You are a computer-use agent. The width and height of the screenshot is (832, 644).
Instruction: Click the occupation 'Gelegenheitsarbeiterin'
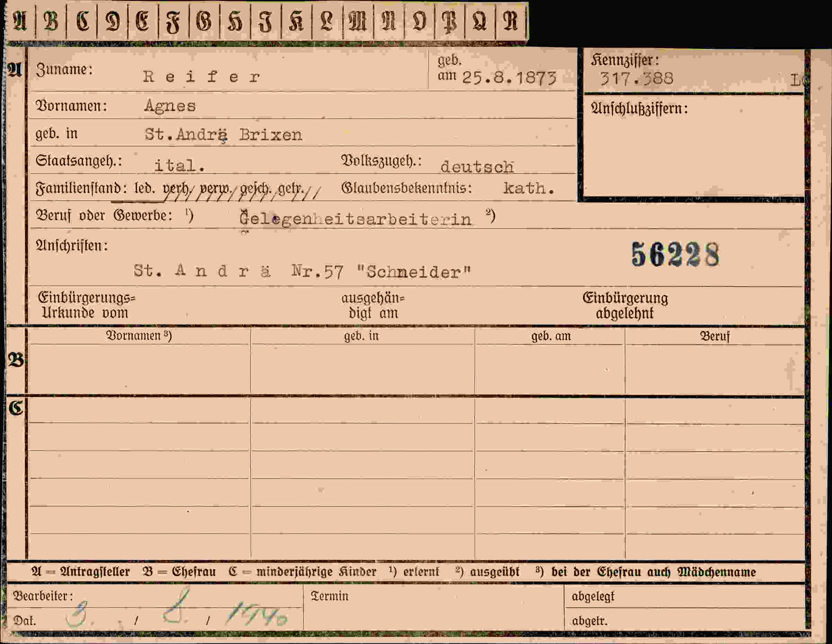[x=355, y=219]
